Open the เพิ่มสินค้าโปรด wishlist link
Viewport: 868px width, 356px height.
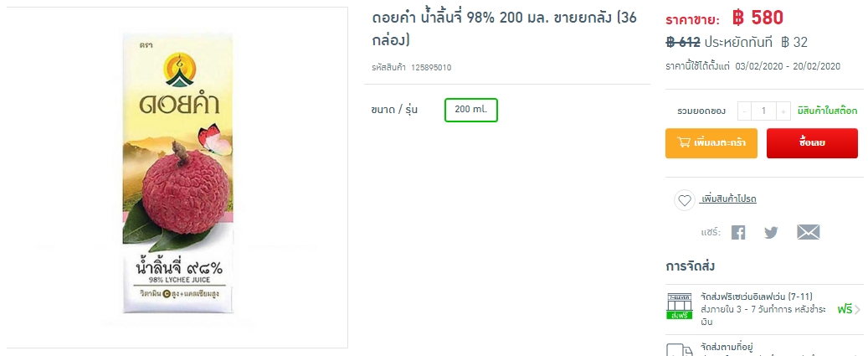(x=728, y=199)
